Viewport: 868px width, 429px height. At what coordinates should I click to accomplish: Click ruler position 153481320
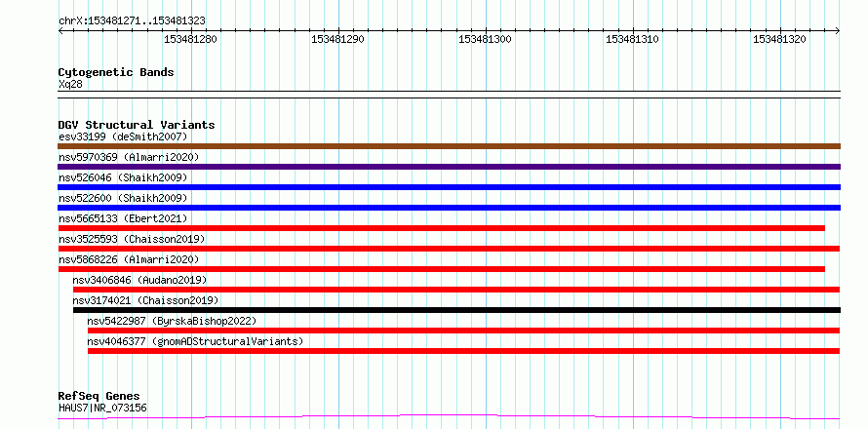coord(779,39)
